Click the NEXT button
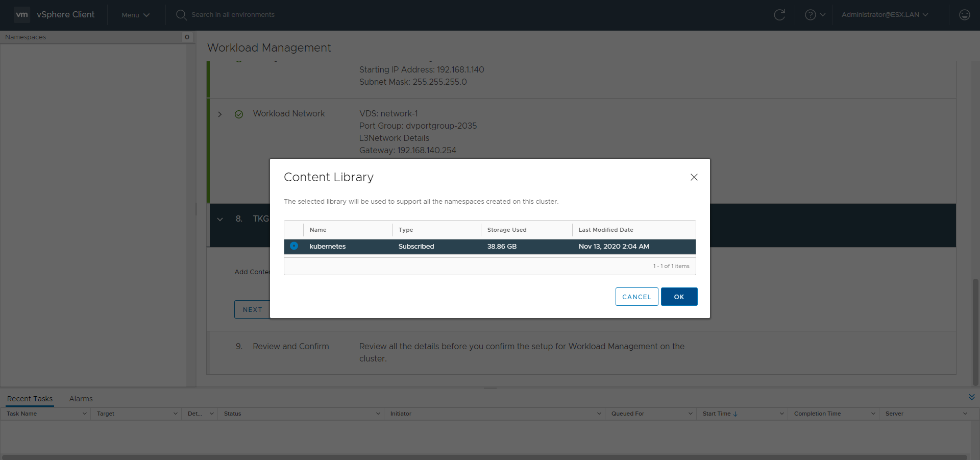This screenshot has height=460, width=980. pyautogui.click(x=252, y=309)
